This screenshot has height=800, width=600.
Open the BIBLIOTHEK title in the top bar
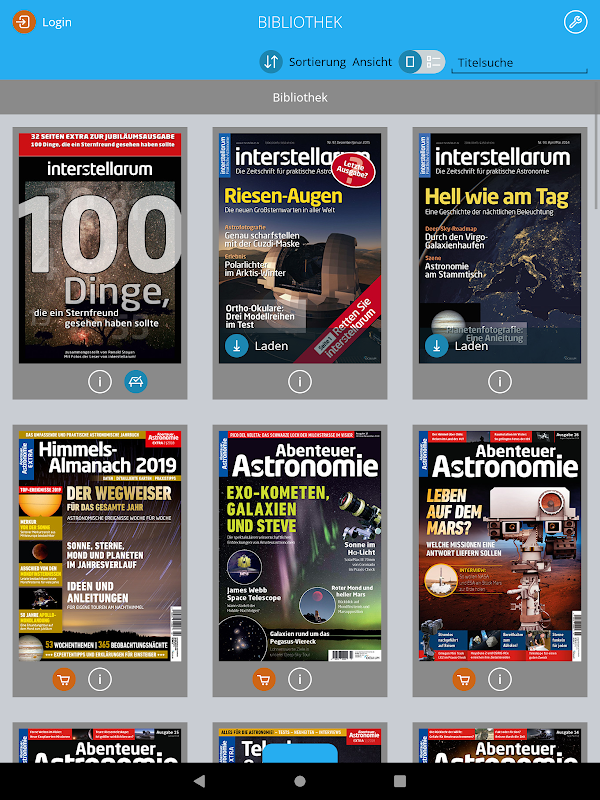[300, 22]
